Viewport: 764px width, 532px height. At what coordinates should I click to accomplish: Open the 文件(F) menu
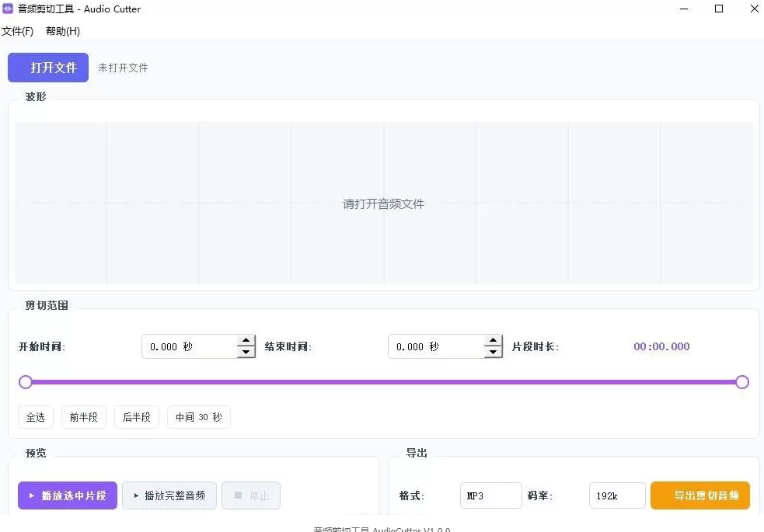(x=18, y=31)
